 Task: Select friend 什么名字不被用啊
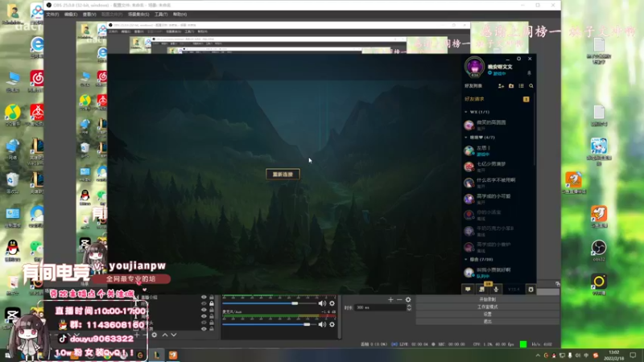pos(497,183)
